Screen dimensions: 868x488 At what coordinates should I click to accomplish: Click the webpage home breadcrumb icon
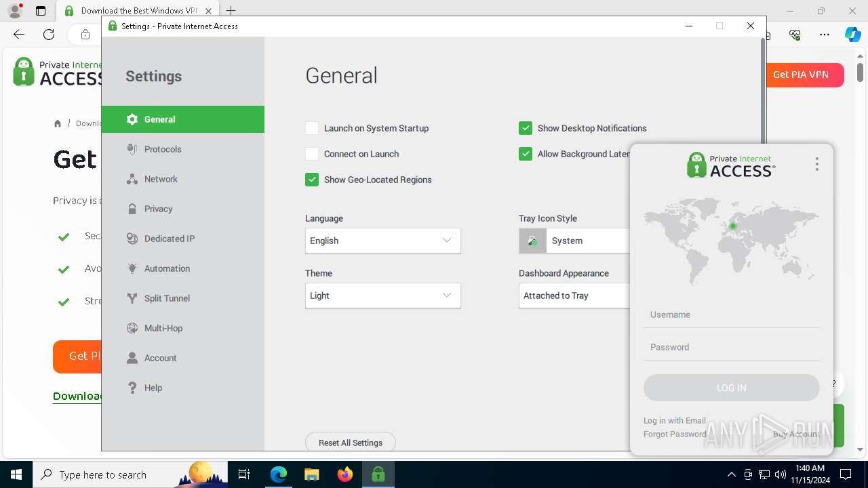tap(58, 123)
